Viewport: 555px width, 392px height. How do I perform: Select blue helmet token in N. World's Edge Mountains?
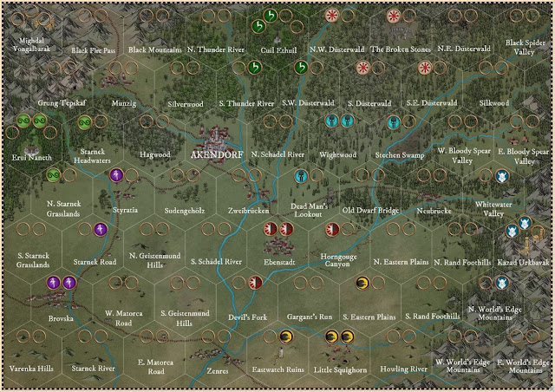tap(501, 283)
